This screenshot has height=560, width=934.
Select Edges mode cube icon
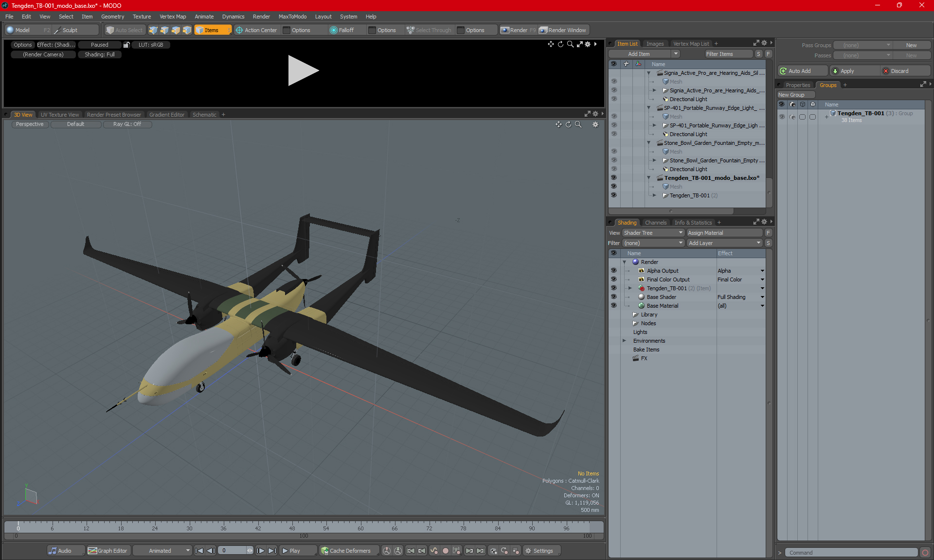tap(164, 30)
